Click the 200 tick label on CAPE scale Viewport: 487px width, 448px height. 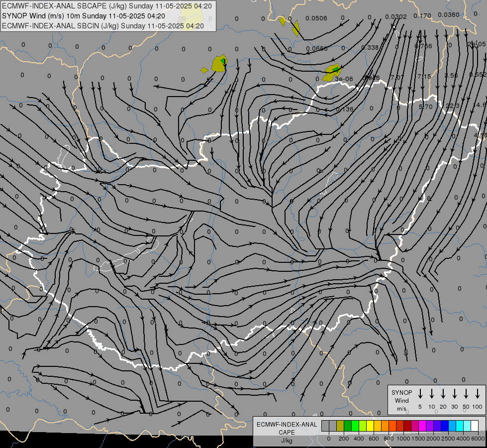point(344,439)
